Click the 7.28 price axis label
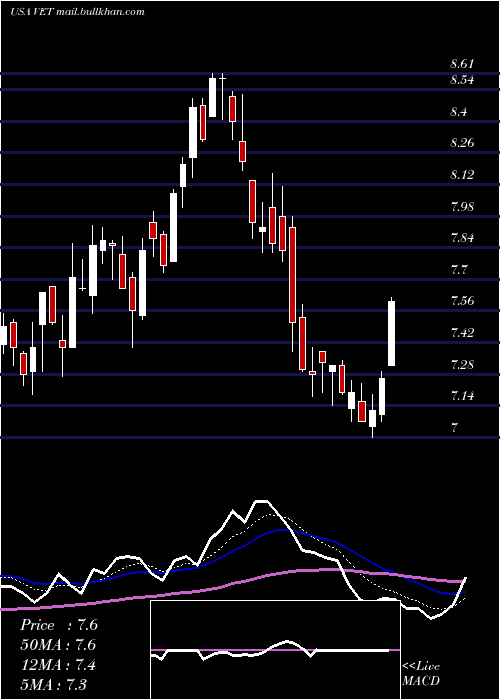 point(462,364)
